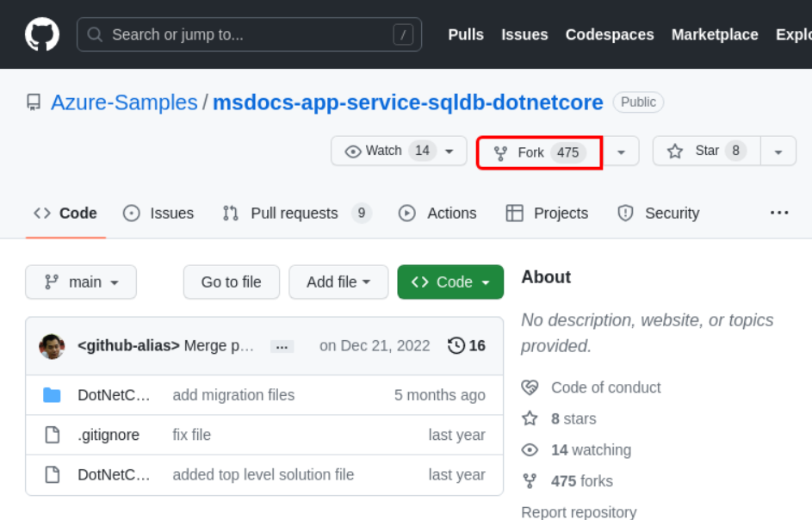Open the 475 forks link
The image size is (812, 520).
point(581,481)
